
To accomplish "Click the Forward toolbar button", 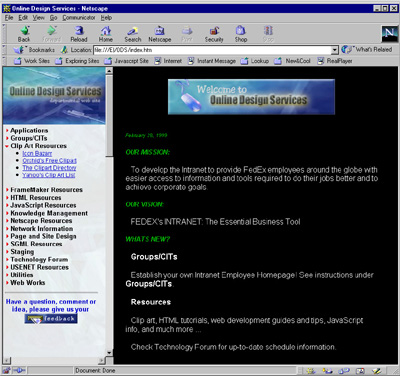I will (51, 34).
